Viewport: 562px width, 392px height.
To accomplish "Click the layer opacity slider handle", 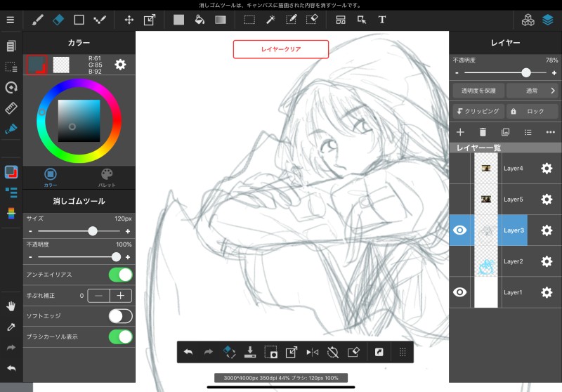I will [525, 73].
